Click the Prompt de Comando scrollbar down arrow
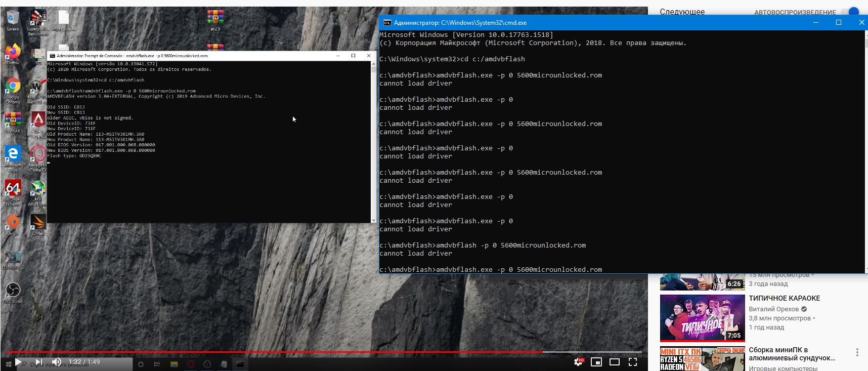Image resolution: width=868 pixels, height=371 pixels. tap(374, 220)
